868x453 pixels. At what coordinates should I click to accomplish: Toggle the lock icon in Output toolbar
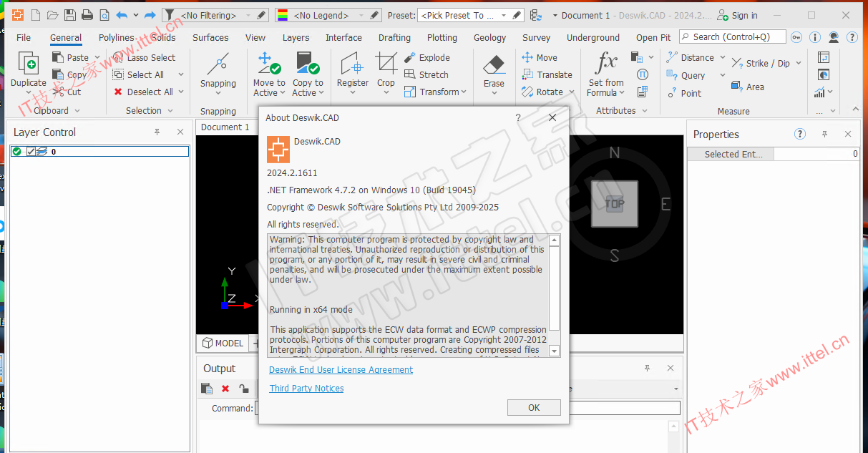click(x=244, y=389)
